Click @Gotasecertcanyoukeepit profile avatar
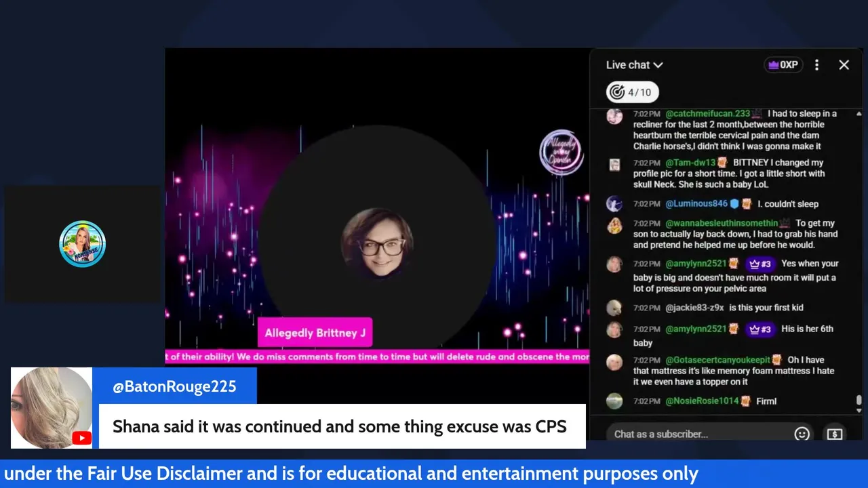 [614, 362]
